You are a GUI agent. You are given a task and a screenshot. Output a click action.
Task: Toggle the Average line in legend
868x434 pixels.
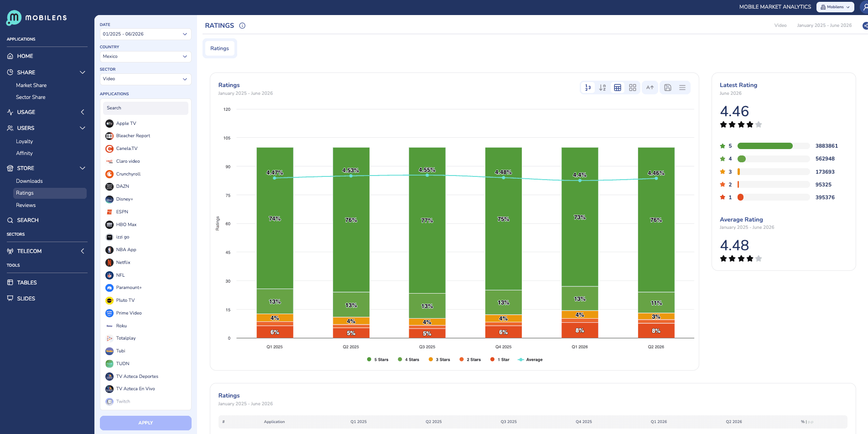coord(530,360)
